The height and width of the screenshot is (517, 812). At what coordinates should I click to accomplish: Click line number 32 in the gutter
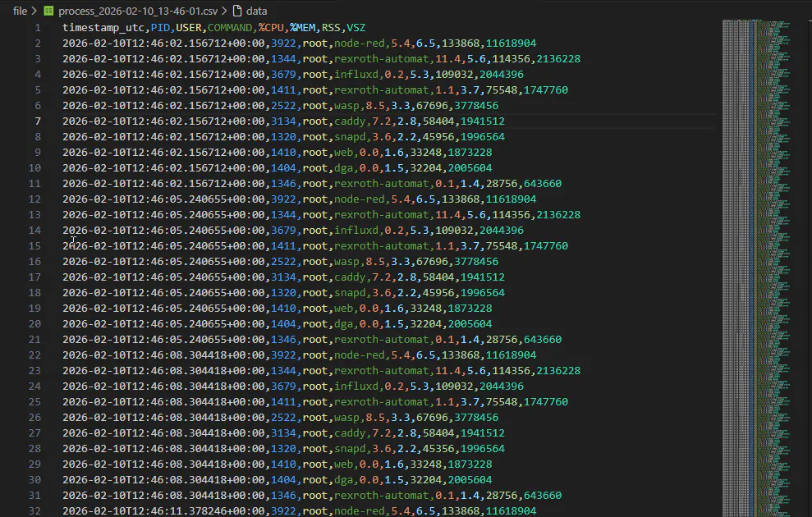(35, 511)
